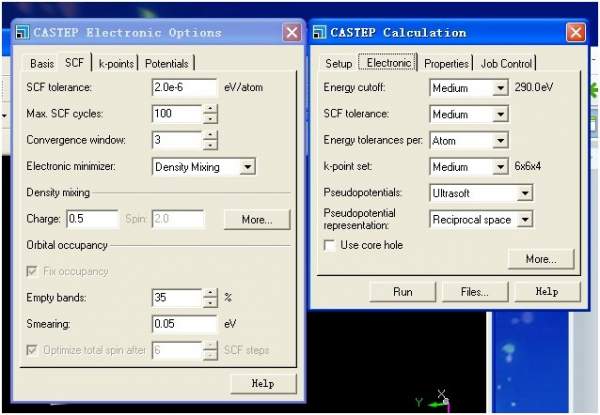Screen dimensions: 600x415
Task: Click the 290.0eV energy cutoff value text
Action: pyautogui.click(x=533, y=88)
